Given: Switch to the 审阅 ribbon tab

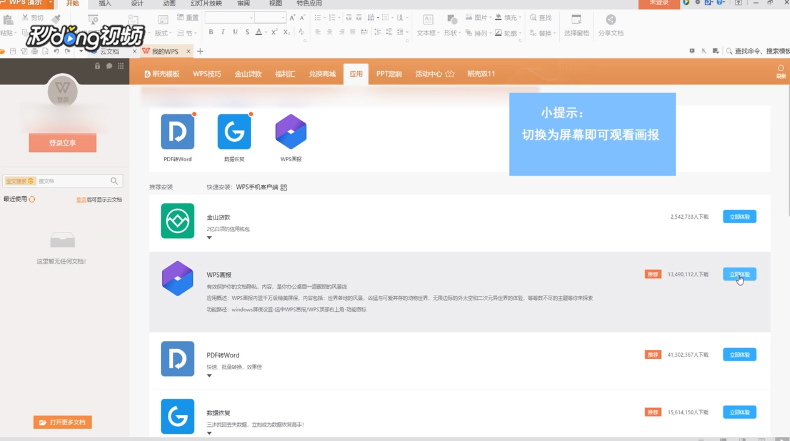Looking at the screenshot, I should (x=243, y=4).
